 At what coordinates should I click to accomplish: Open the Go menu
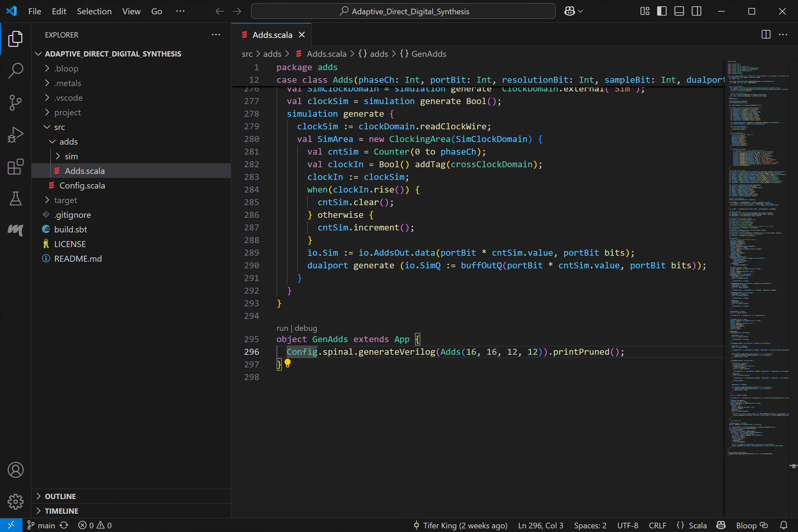pos(156,11)
